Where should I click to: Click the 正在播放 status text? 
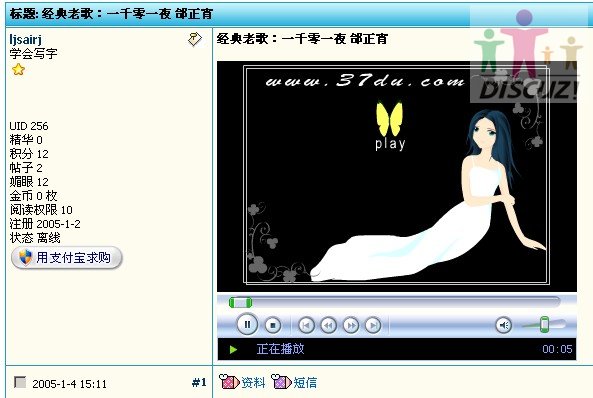pos(280,348)
